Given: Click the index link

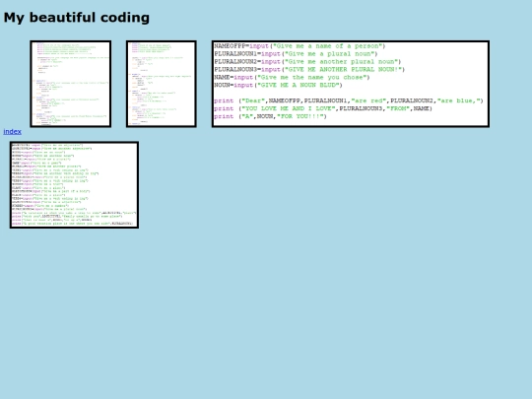Looking at the screenshot, I should point(12,132).
